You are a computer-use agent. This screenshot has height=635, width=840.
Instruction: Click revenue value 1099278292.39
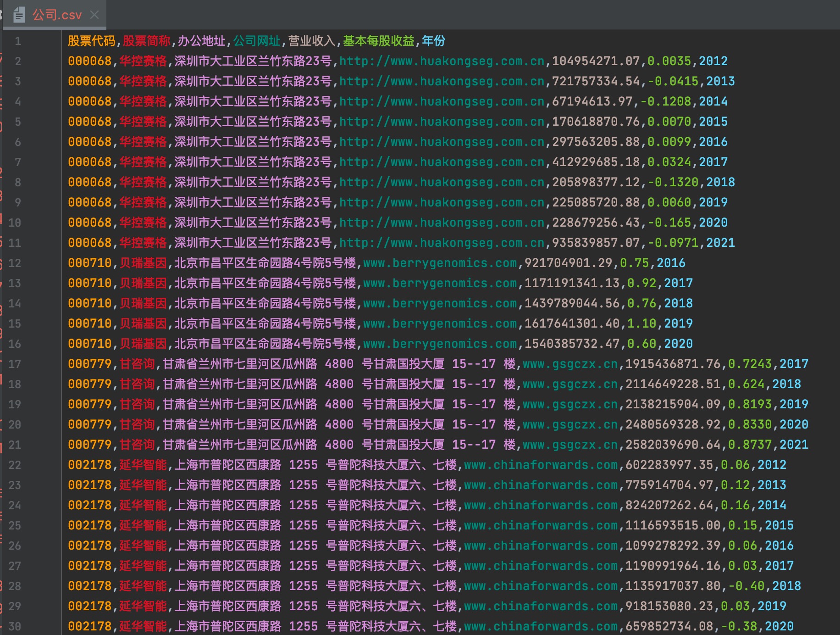point(673,546)
